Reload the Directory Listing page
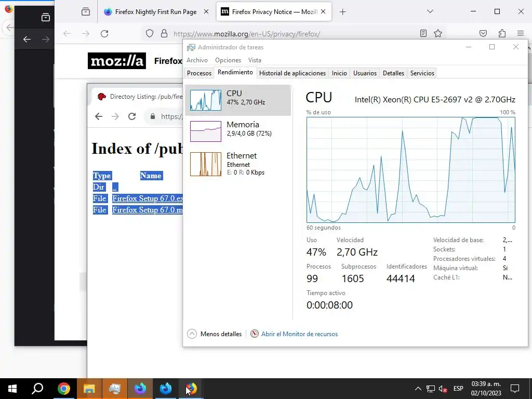The height and width of the screenshot is (399, 532). 132,116
